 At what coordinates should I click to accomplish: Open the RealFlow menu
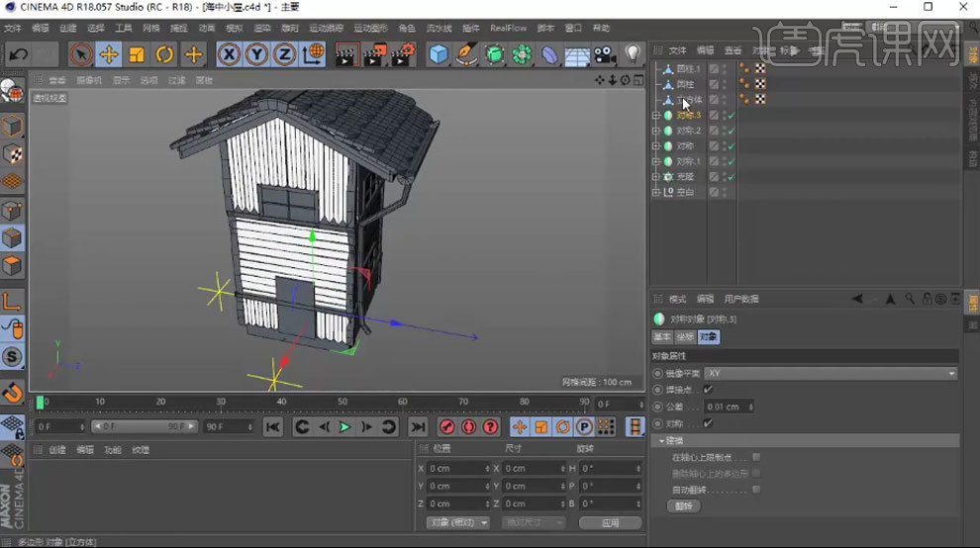tap(507, 28)
